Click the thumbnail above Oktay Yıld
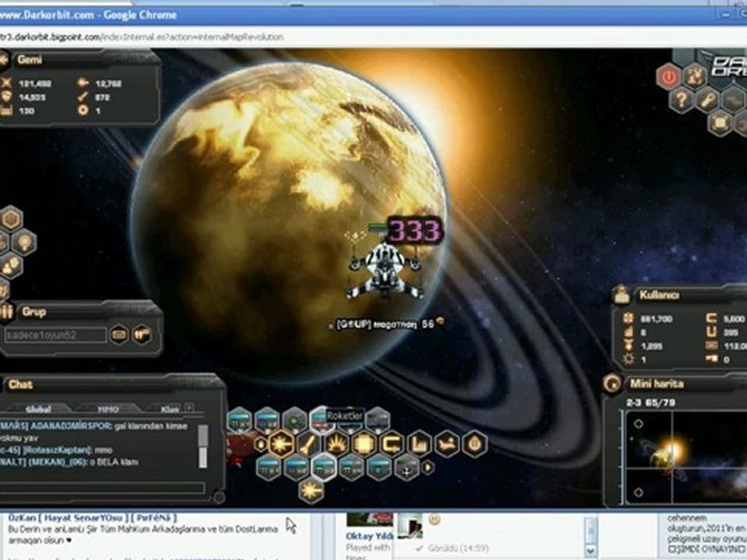 point(369,520)
